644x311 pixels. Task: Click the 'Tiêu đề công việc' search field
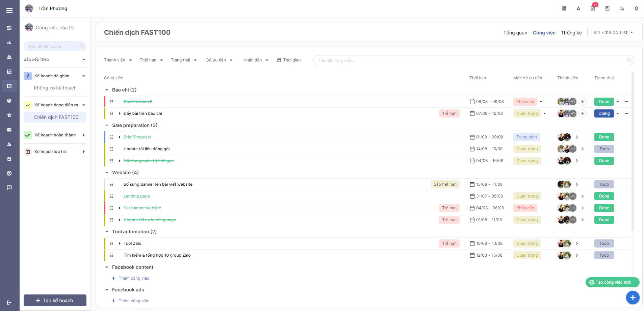[469, 60]
